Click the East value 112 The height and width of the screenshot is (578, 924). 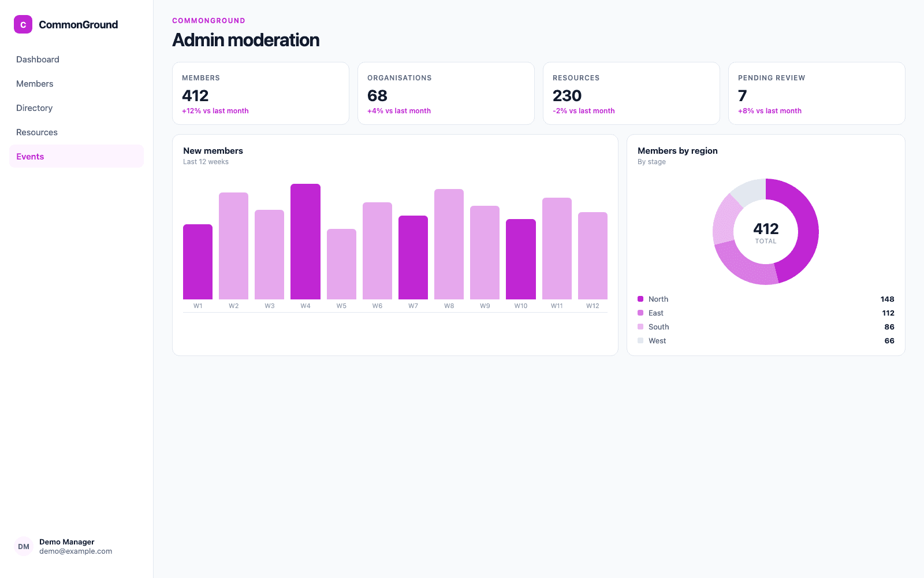point(888,313)
